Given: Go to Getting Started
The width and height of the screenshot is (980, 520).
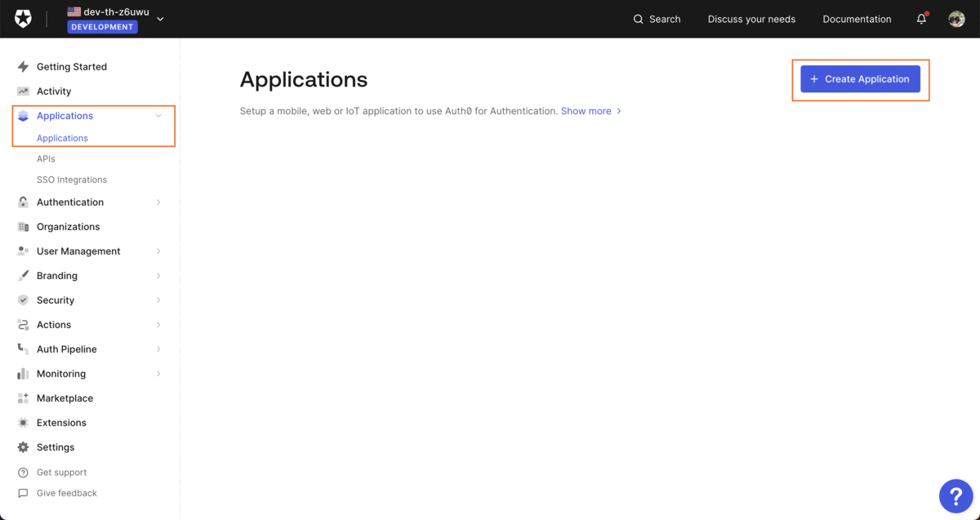Looking at the screenshot, I should pos(72,67).
